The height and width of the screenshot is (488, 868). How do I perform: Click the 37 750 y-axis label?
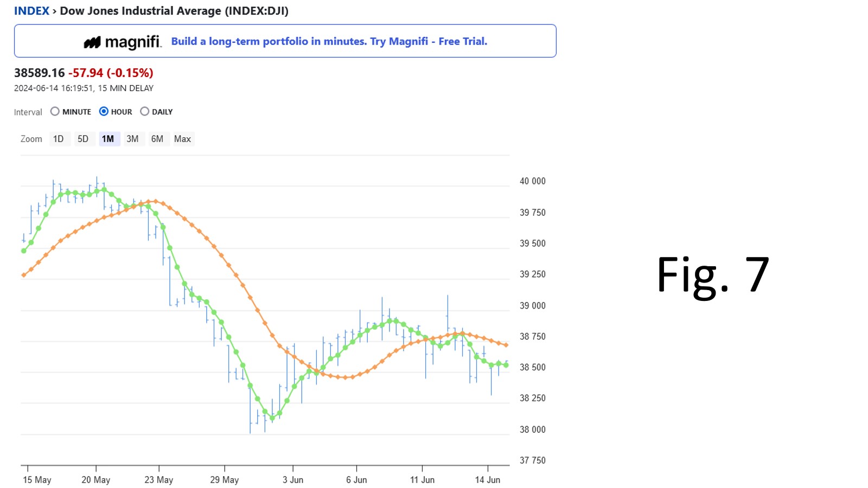click(533, 460)
